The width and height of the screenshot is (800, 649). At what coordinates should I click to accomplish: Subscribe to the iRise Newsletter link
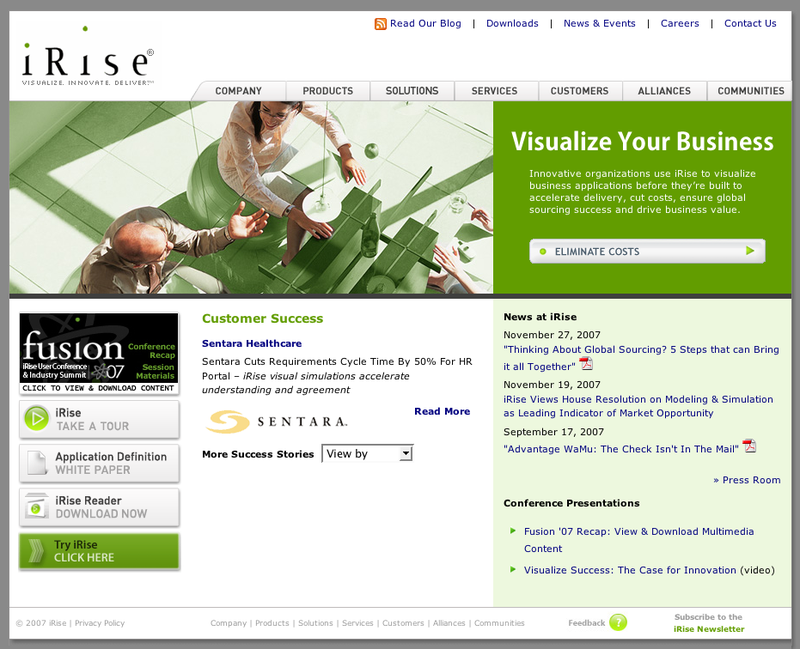point(708,629)
